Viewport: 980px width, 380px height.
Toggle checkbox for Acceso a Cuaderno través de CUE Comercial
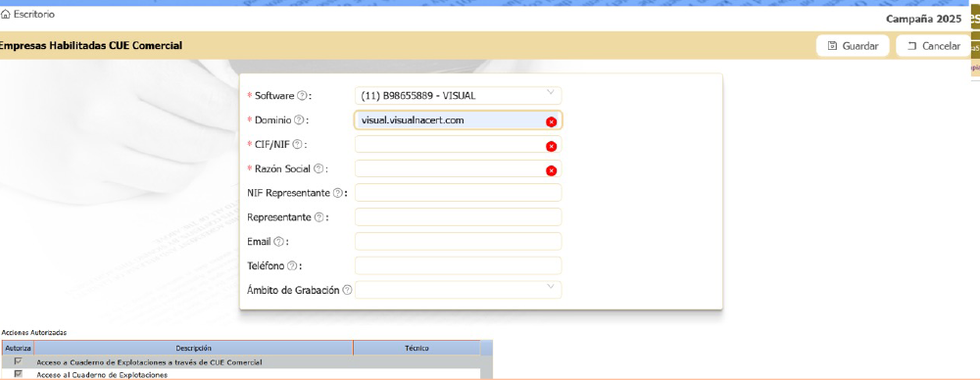[x=18, y=361]
